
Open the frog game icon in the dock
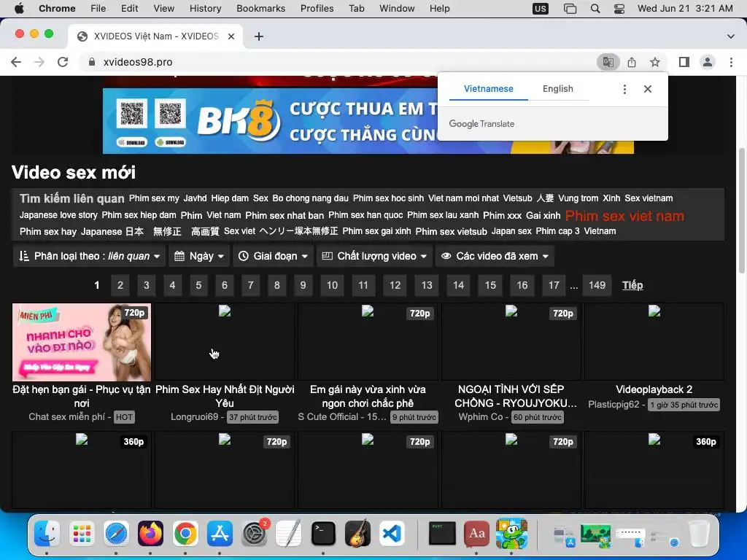pos(511,533)
